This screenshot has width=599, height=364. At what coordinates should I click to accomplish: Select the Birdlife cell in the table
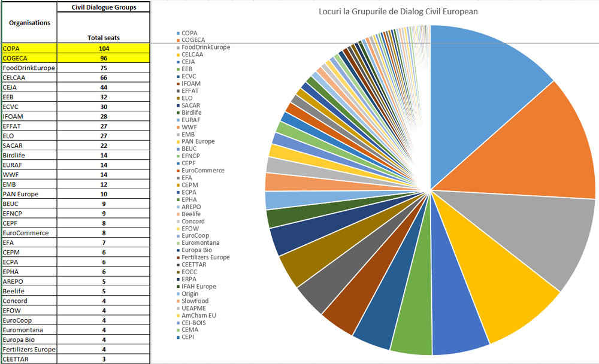29,155
